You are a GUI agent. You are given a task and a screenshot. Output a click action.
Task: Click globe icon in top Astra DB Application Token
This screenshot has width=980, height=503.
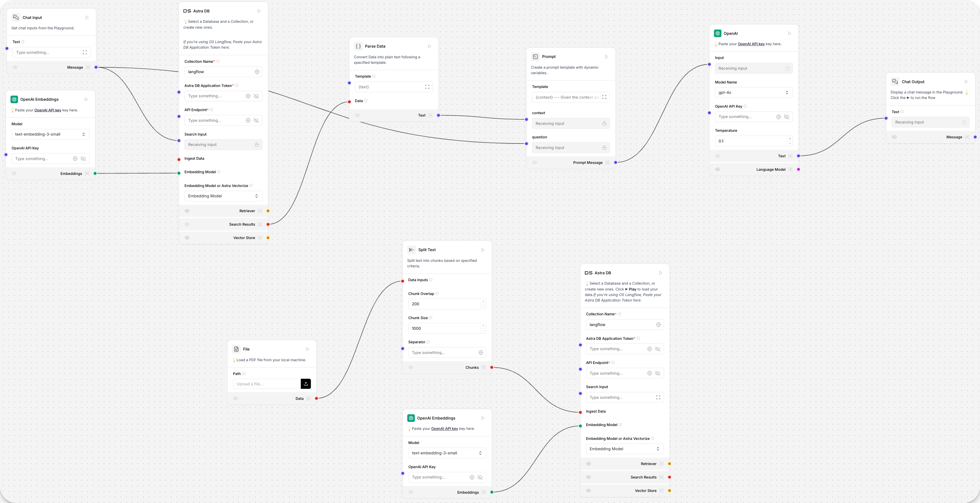tap(248, 96)
